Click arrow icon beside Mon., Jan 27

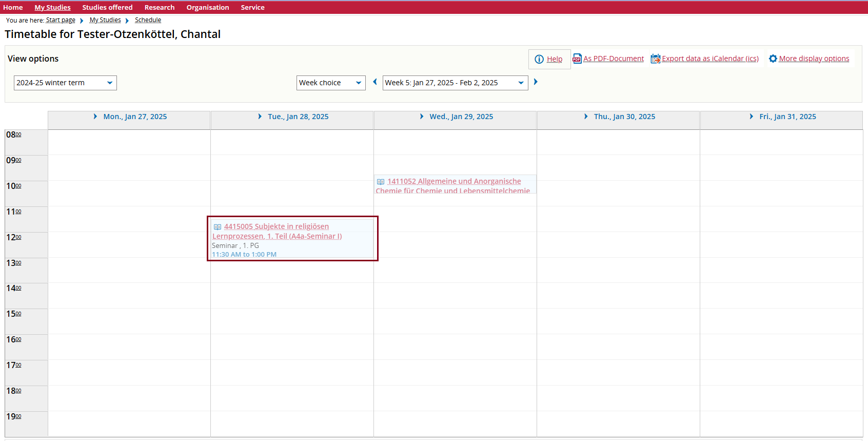pyautogui.click(x=95, y=117)
